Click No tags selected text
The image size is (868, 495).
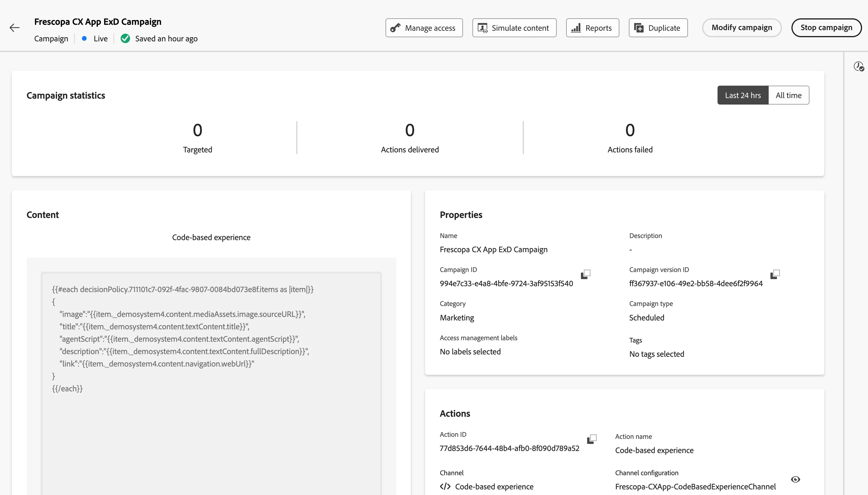pos(656,354)
